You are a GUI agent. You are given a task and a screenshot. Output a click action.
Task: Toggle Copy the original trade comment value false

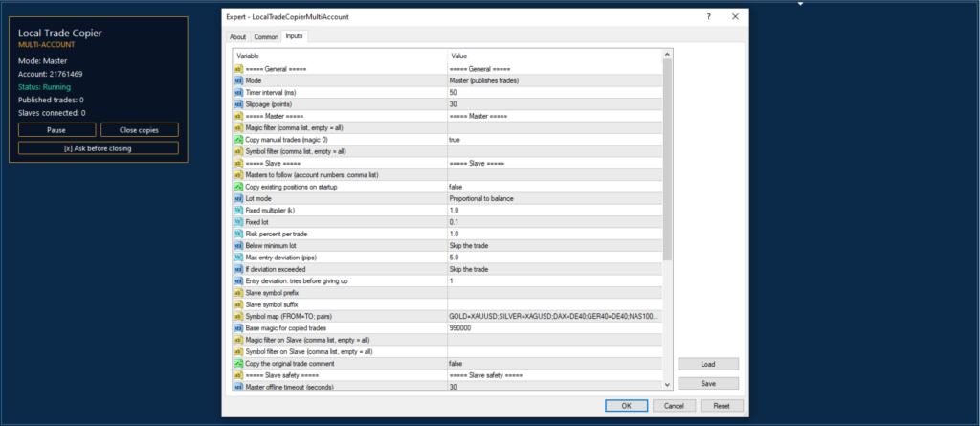(554, 364)
